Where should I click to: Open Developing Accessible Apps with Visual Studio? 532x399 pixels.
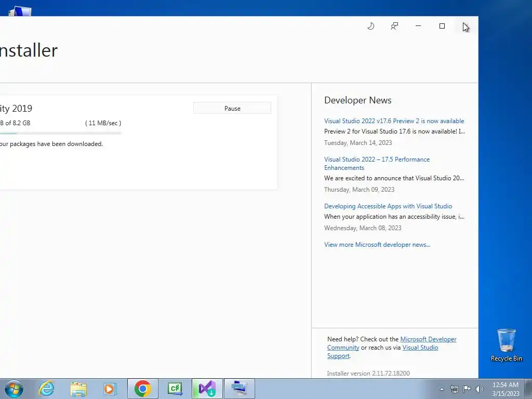pyautogui.click(x=388, y=206)
